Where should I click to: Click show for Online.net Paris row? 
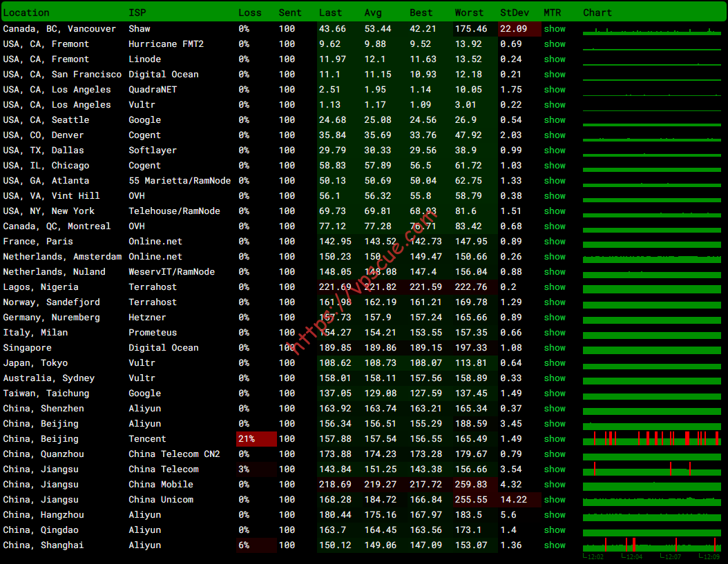tap(555, 242)
